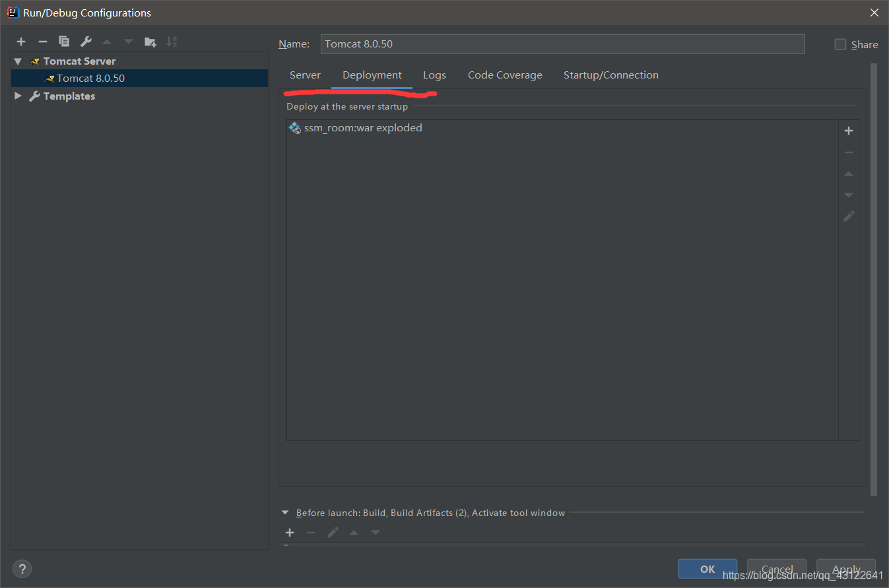Viewport: 889px width, 588px height.
Task: Switch to Server tab
Action: pos(305,75)
